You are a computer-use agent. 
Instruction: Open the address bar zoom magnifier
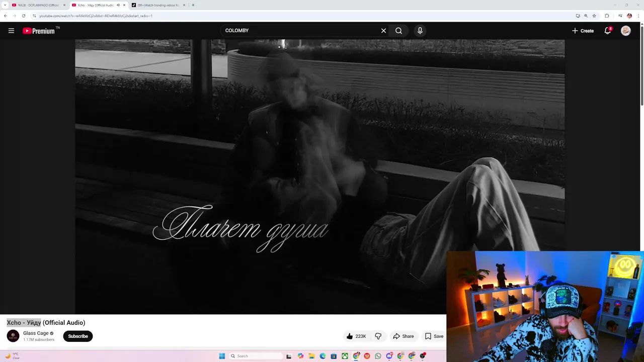point(586,16)
